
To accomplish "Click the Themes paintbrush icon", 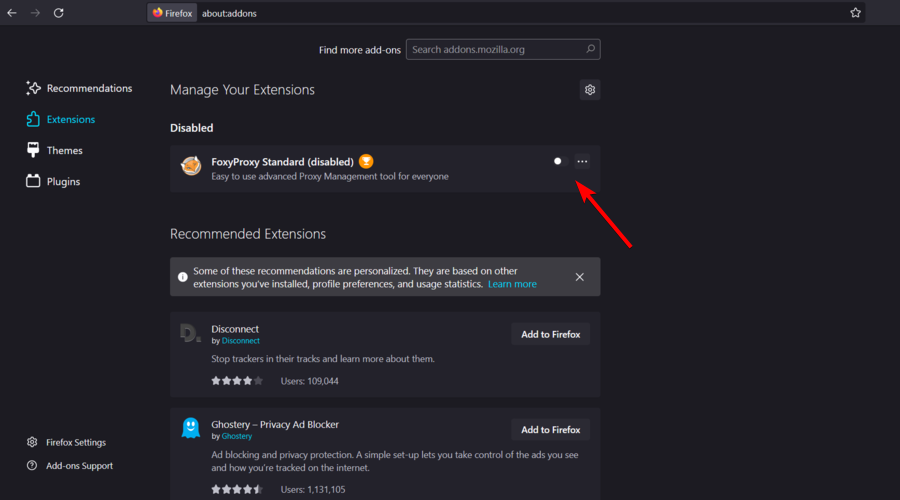I will (33, 150).
